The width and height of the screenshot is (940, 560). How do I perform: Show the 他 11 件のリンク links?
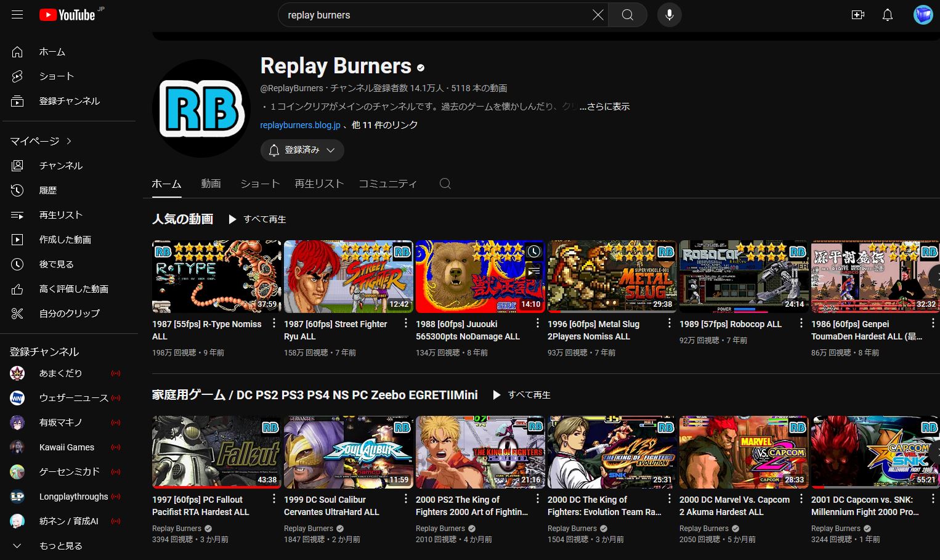pyautogui.click(x=384, y=125)
